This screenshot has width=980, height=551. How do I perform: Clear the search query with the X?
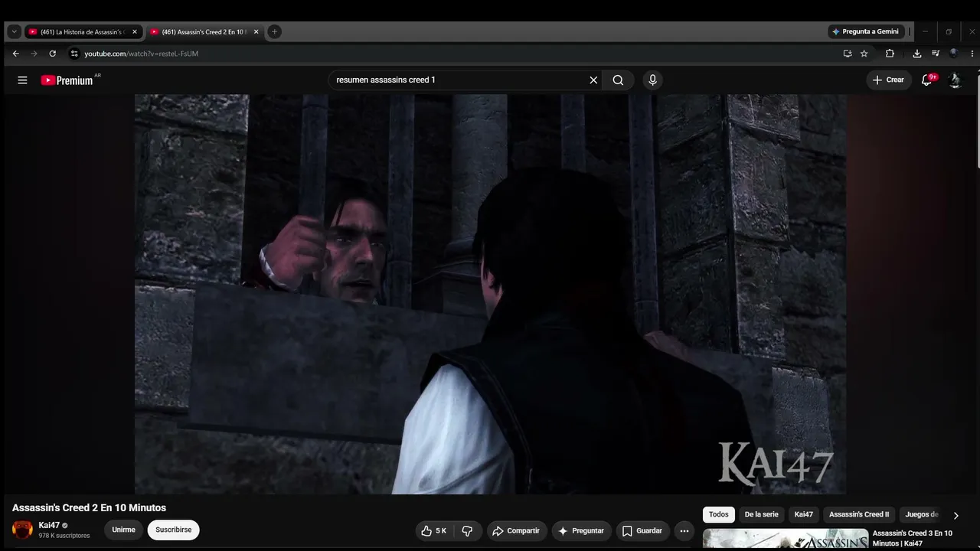click(593, 80)
